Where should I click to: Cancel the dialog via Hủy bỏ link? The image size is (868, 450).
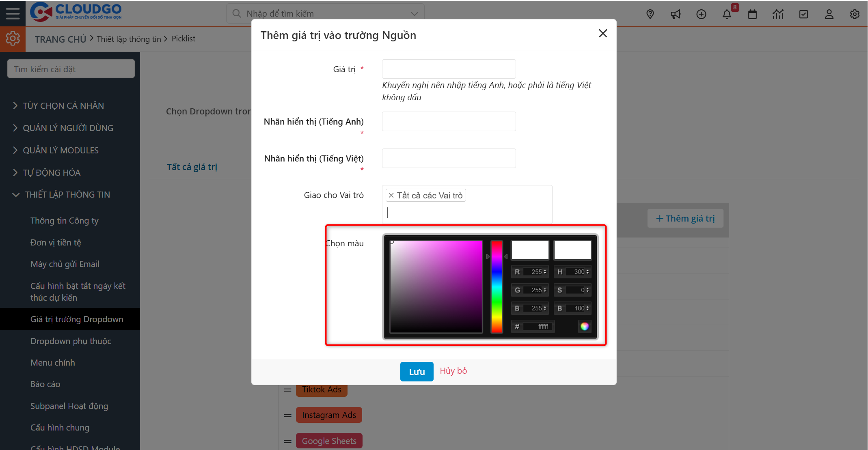tap(453, 370)
